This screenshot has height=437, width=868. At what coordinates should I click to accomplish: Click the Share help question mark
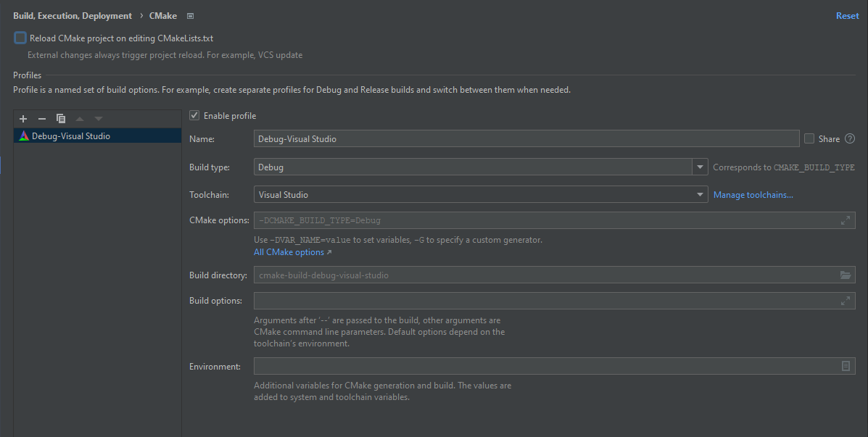[x=850, y=139]
